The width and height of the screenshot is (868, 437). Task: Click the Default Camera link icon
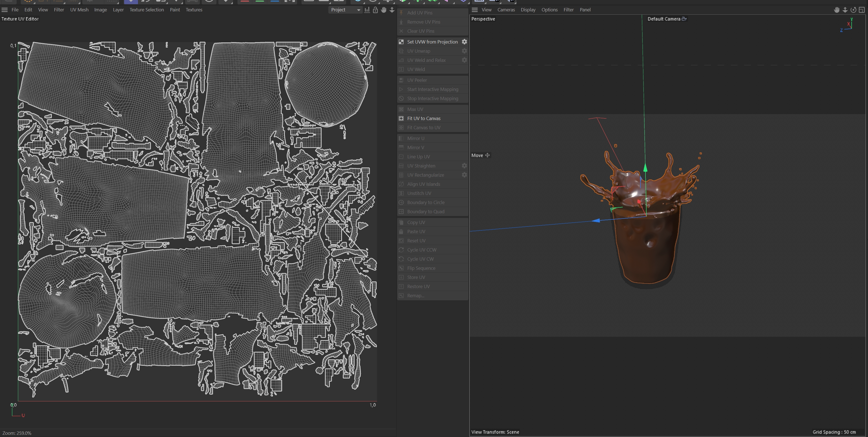pos(684,19)
